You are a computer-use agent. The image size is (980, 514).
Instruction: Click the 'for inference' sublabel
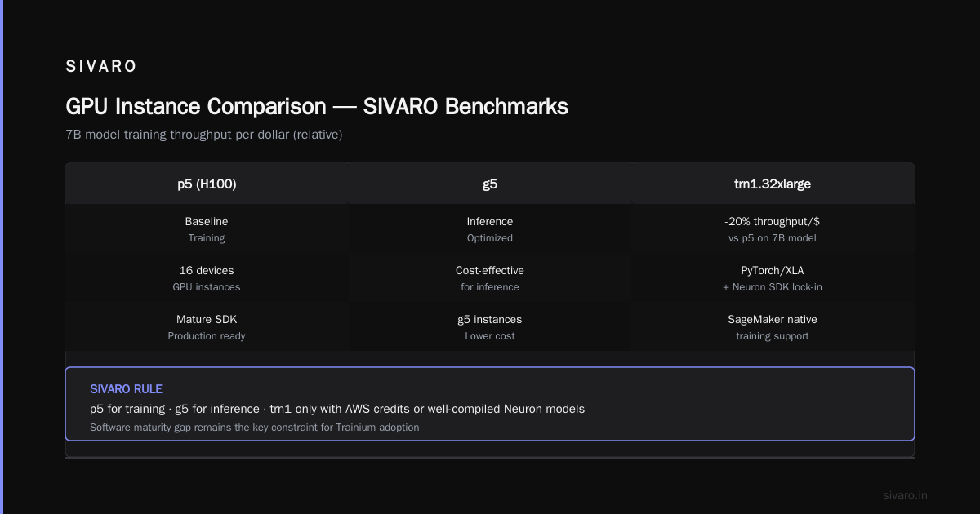point(490,287)
